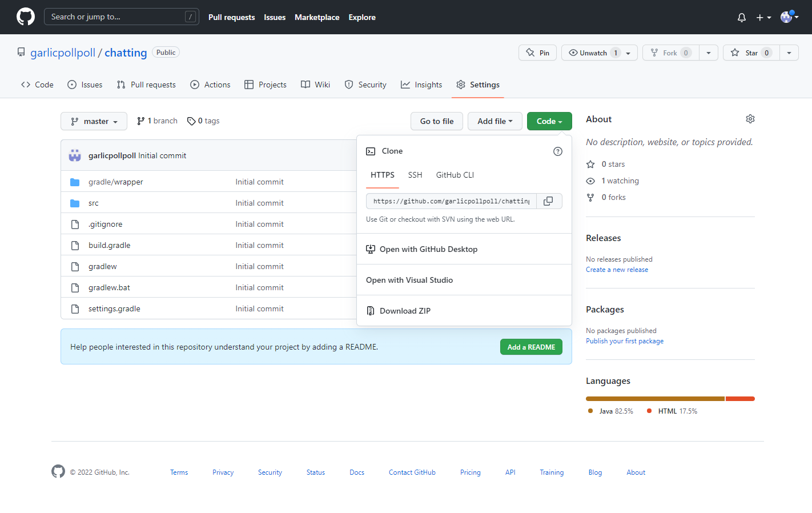Pin the repository
812x513 pixels.
tap(537, 53)
